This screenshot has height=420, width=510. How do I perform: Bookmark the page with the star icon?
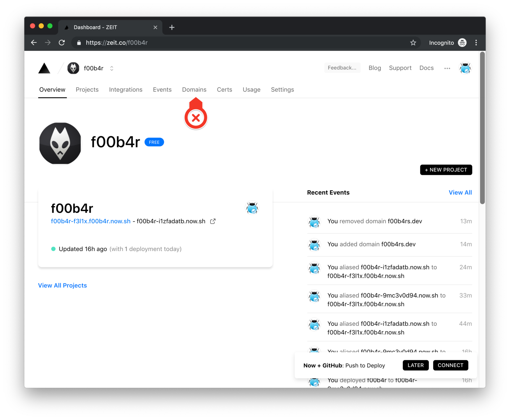413,43
